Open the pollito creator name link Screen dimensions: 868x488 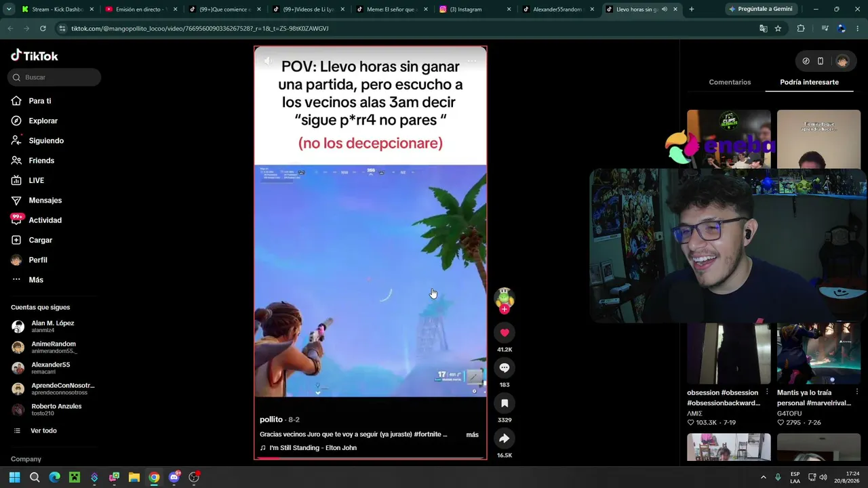[271, 420]
